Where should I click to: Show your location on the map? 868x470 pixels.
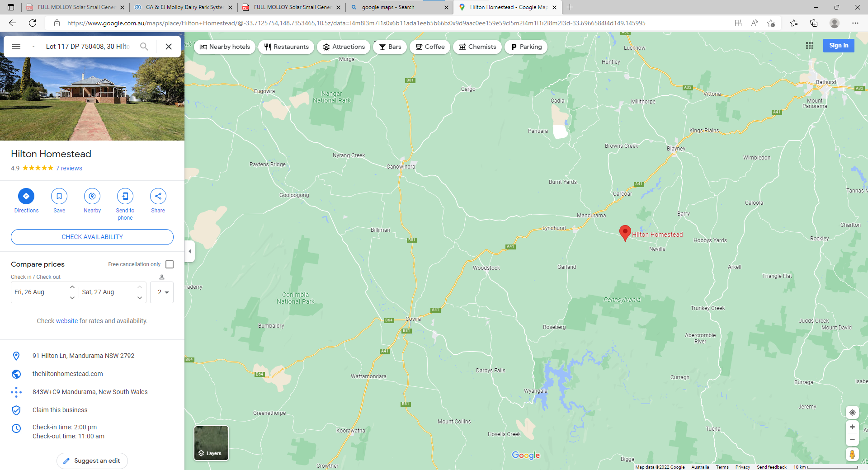coord(852,413)
